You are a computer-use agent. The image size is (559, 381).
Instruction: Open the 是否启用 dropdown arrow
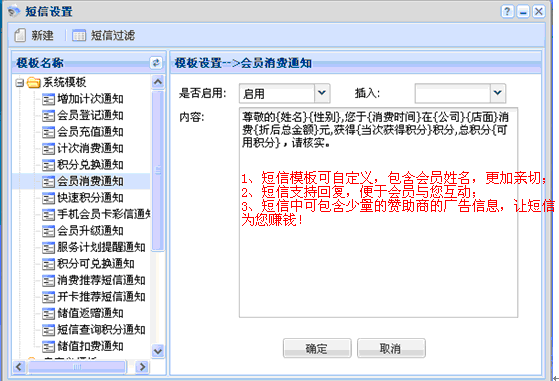tap(322, 93)
